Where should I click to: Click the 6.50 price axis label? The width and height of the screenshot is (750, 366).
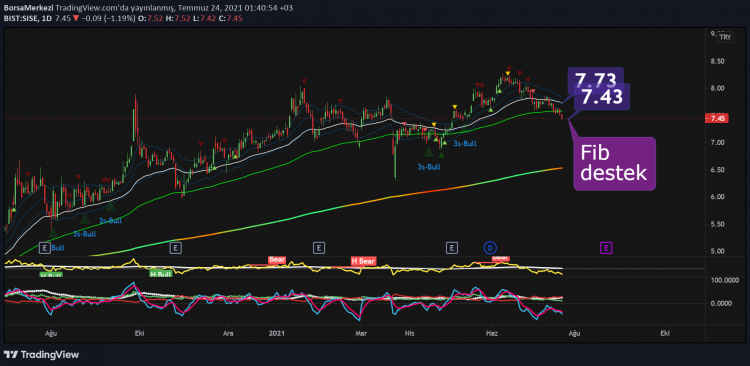pos(717,170)
